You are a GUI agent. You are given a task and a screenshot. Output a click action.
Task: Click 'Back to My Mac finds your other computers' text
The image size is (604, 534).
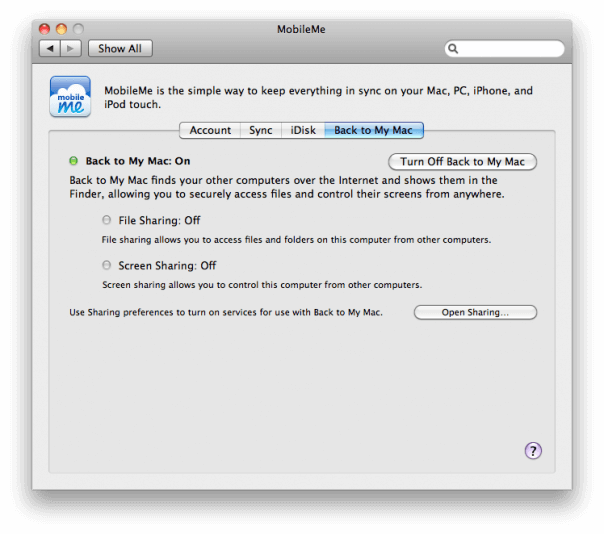(287, 187)
